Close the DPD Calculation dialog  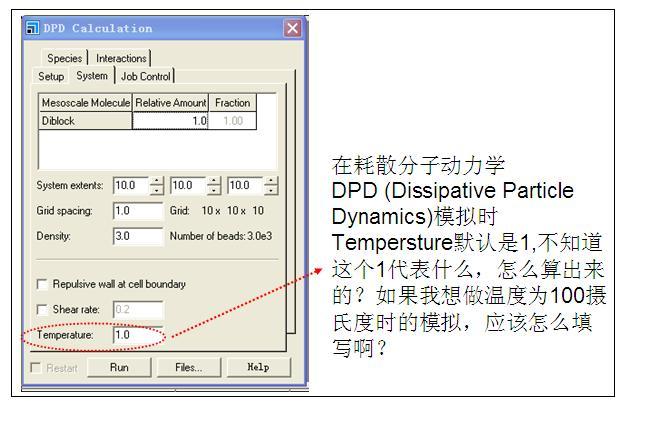coord(292,28)
